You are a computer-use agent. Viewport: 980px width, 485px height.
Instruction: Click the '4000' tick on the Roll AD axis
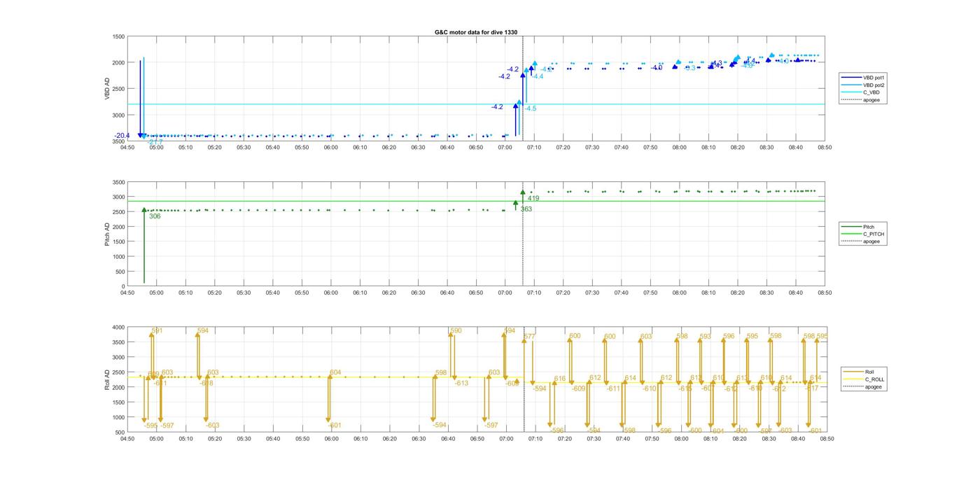[x=119, y=328]
